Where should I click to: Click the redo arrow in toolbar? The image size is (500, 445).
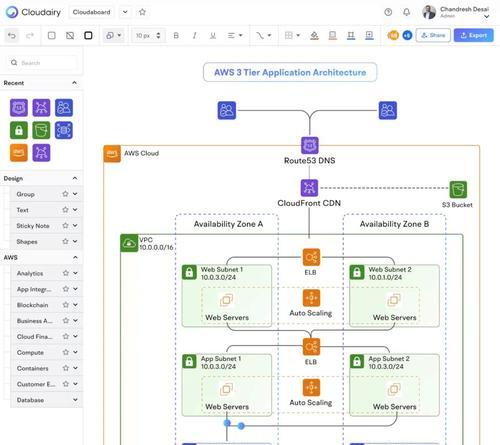30,35
